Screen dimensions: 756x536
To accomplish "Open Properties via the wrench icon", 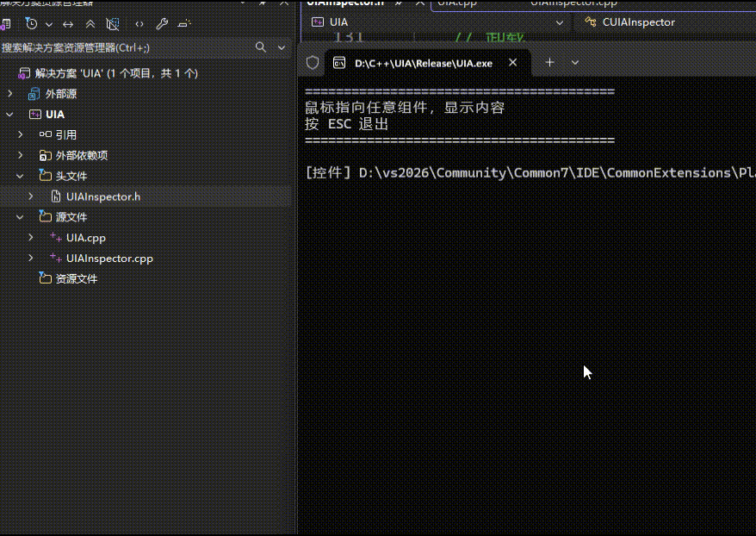I will coord(162,23).
